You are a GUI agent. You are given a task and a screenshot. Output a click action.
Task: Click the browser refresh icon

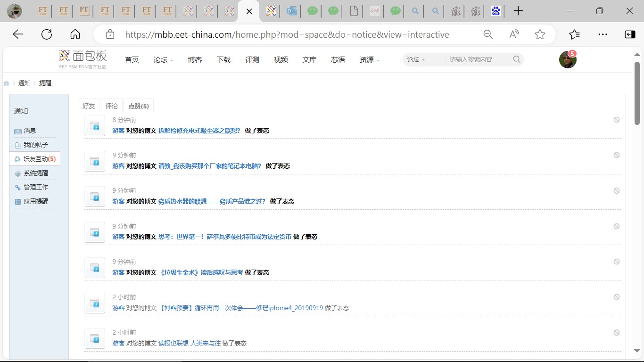[47, 34]
